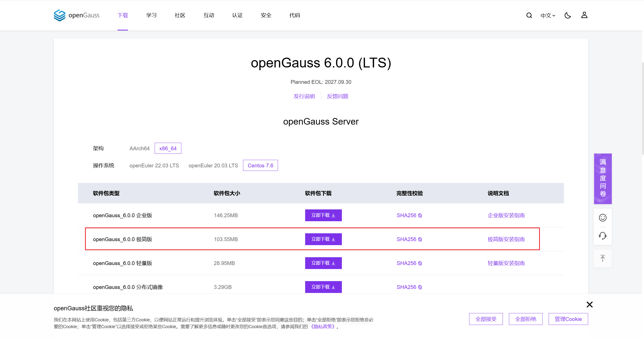Click the page vertical scrollbar
The height and width of the screenshot is (339, 644).
point(643,108)
